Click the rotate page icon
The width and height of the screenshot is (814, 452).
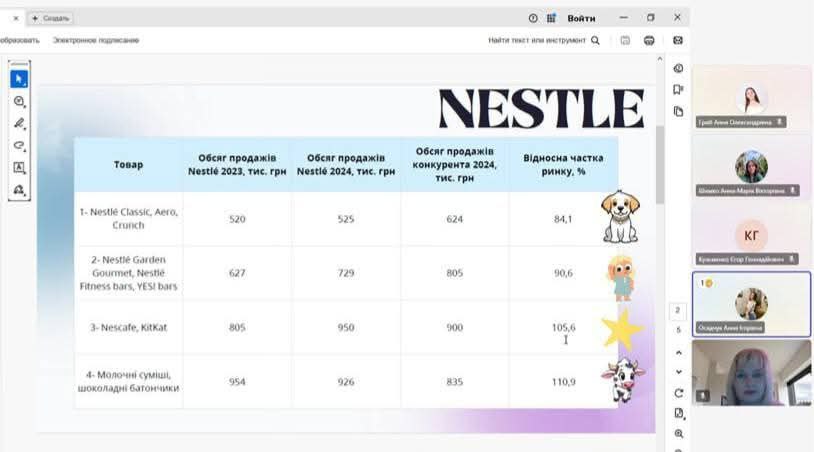coord(678,393)
